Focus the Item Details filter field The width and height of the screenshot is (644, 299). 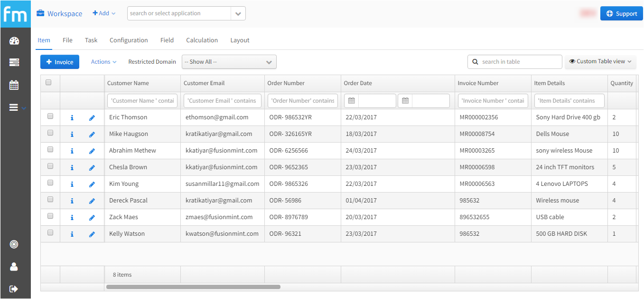(x=569, y=101)
